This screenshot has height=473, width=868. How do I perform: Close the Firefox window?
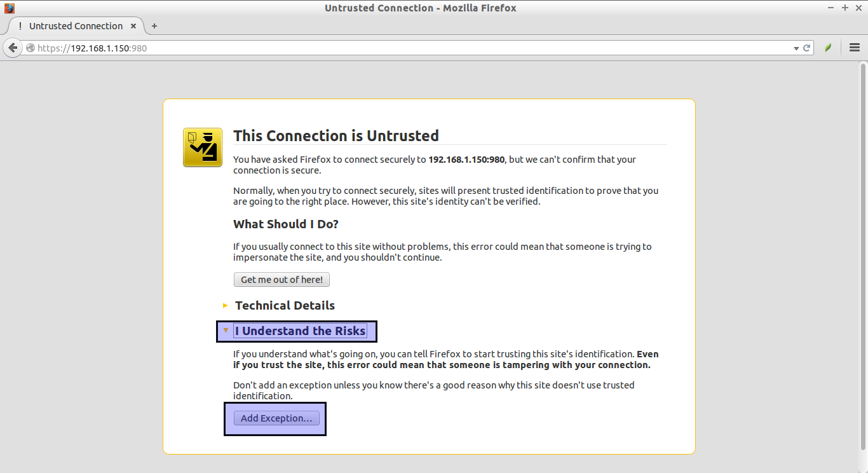[x=858, y=8]
